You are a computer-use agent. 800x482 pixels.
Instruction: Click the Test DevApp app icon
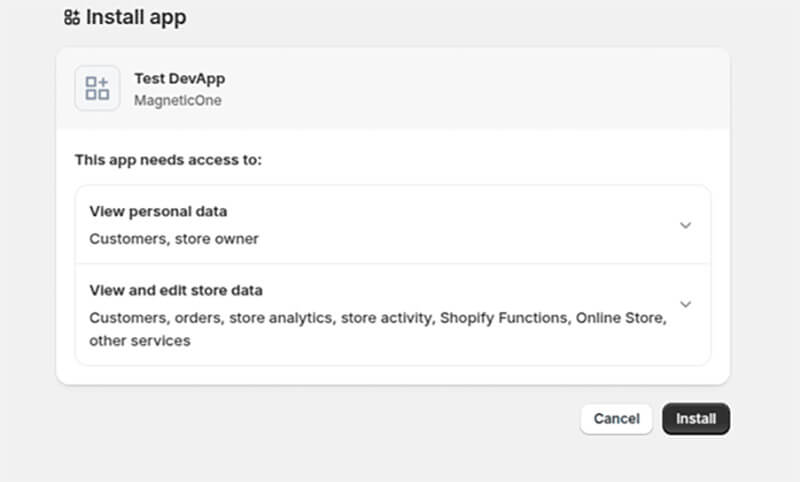point(97,88)
